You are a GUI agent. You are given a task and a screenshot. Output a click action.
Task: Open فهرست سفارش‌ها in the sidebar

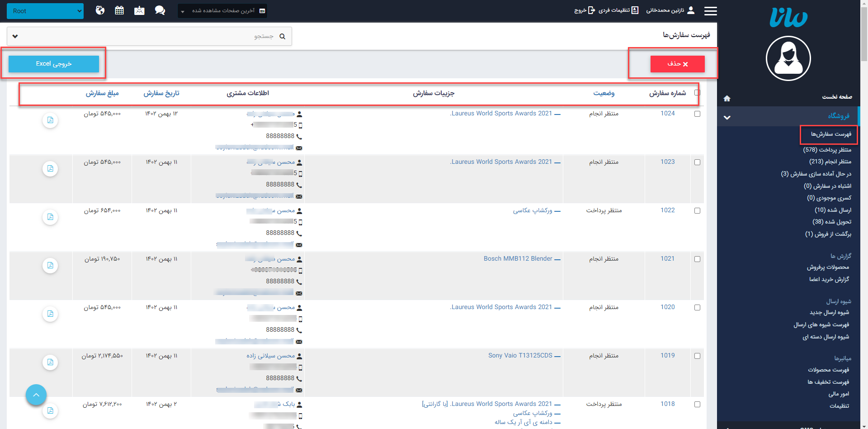pyautogui.click(x=830, y=134)
